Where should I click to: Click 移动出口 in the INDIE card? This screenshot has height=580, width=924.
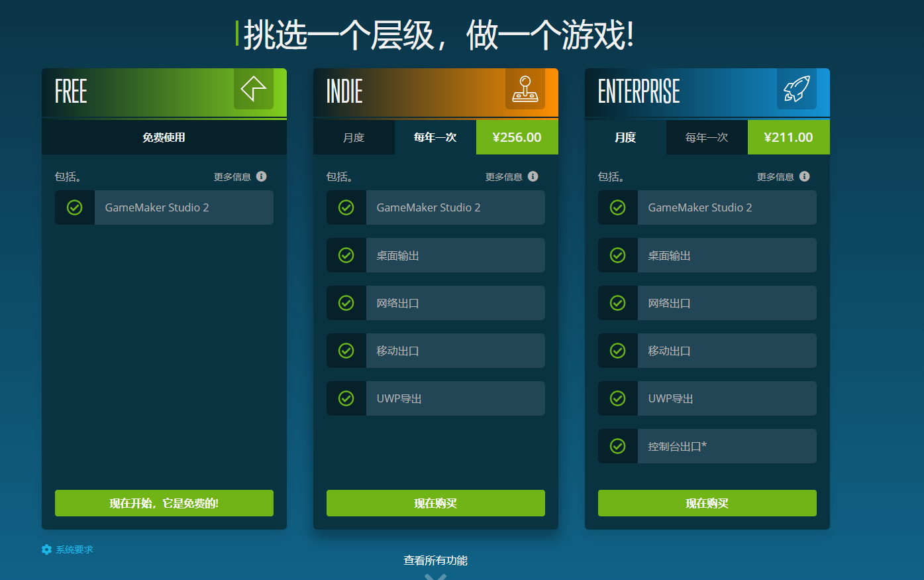point(397,351)
